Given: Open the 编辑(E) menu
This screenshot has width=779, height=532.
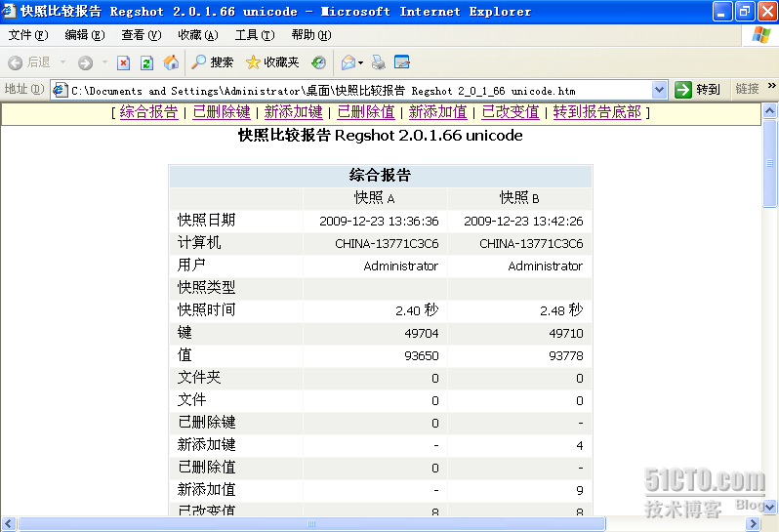Looking at the screenshot, I should [85, 35].
